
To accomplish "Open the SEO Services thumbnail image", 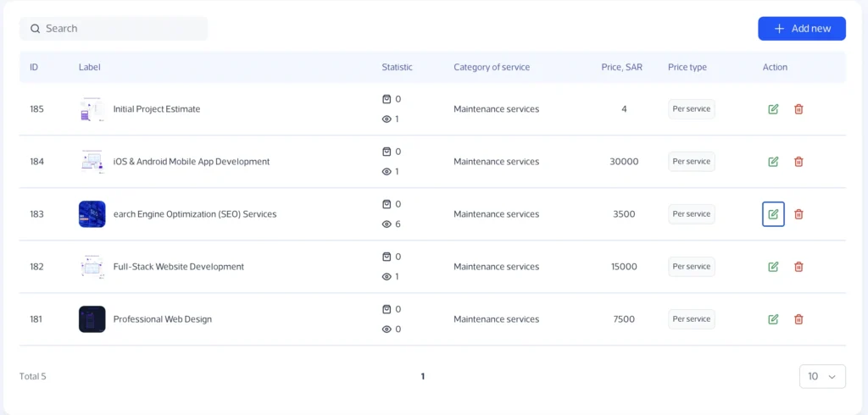I will click(92, 214).
